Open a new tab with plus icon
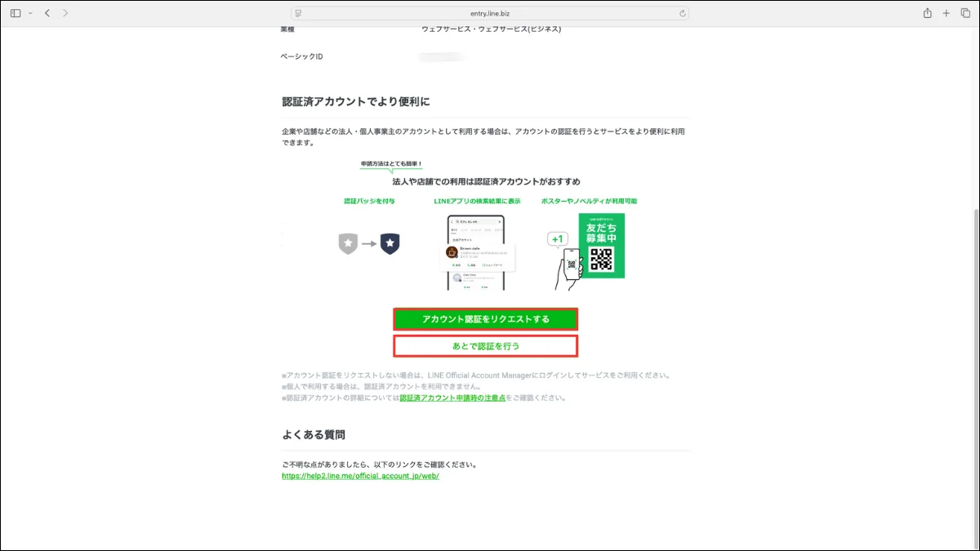Screen dimensions: 980x551 click(946, 13)
